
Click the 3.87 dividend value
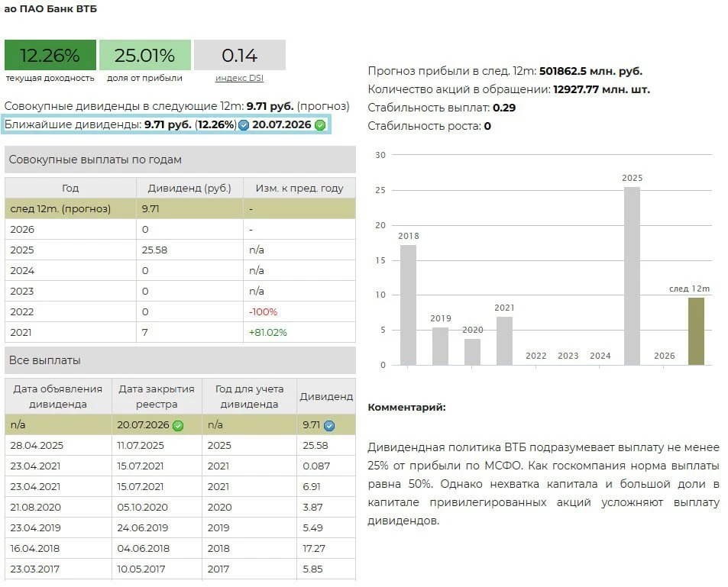(312, 507)
